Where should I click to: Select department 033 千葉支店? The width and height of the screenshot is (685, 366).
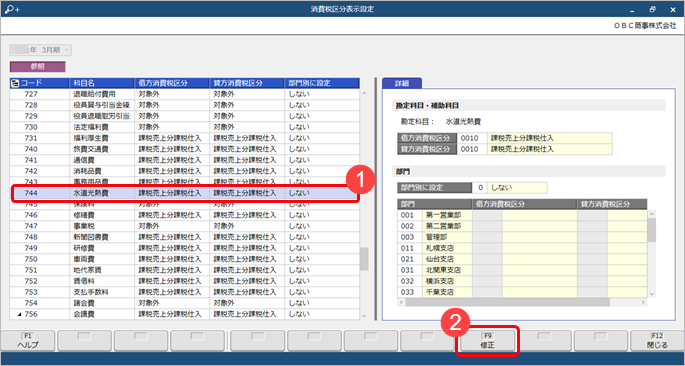522,292
